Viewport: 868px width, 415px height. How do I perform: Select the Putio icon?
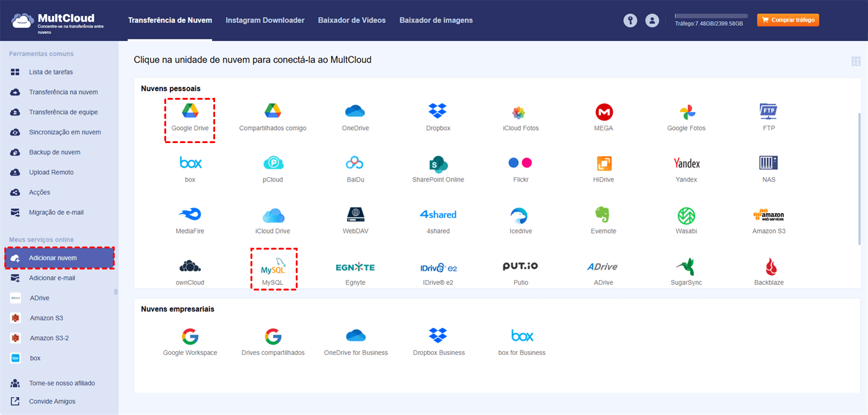[x=520, y=266]
